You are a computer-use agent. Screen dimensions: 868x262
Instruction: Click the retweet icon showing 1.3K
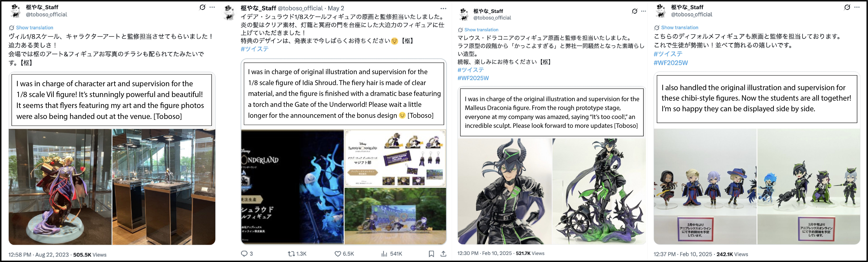291,254
